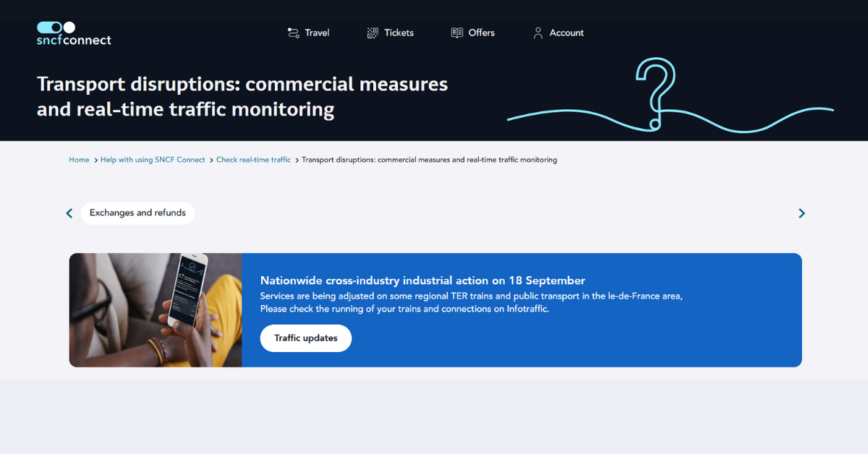Open Check real-time traffic breadcrumb
Image resolution: width=868 pixels, height=454 pixels.
tap(253, 160)
